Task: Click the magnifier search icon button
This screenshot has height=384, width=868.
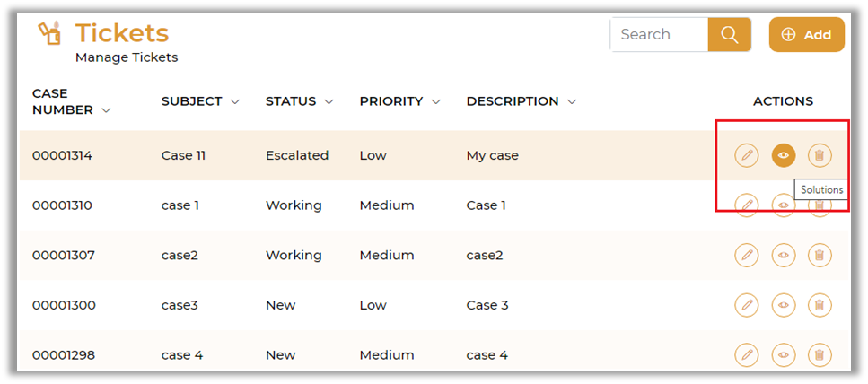Action: [x=729, y=35]
